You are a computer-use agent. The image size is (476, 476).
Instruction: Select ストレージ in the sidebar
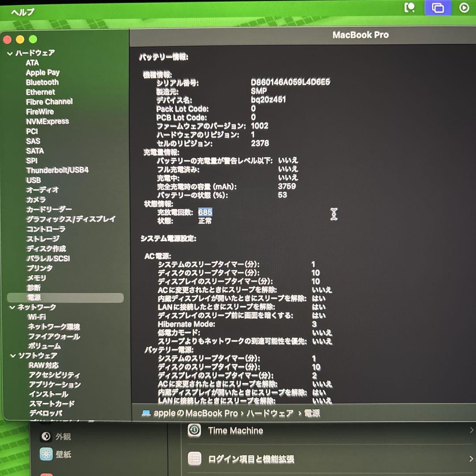pyautogui.click(x=43, y=238)
